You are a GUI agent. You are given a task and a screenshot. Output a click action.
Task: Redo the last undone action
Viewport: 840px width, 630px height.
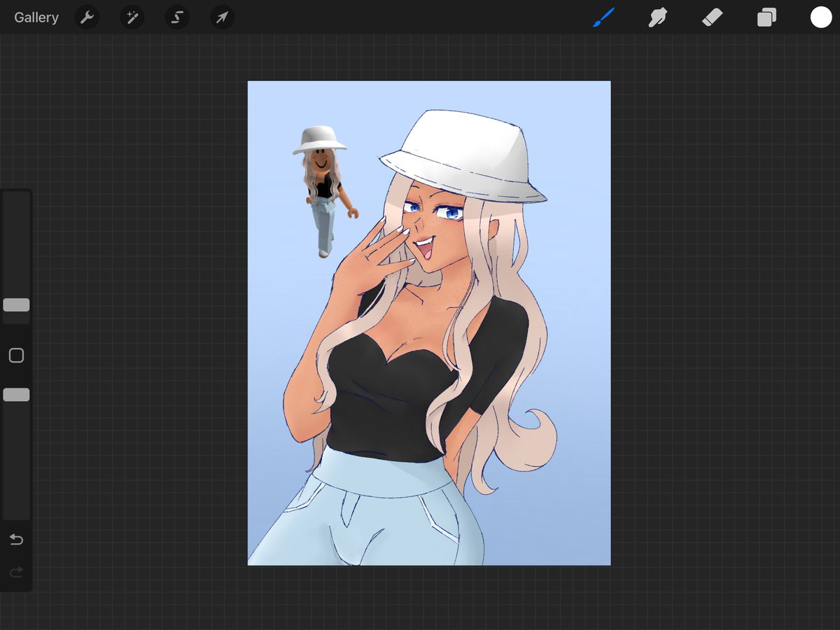[16, 573]
